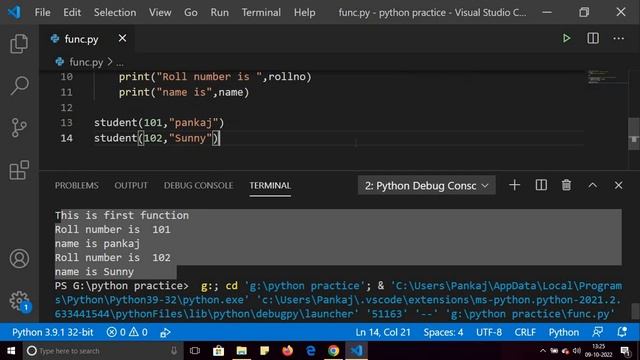Open the Search view in activity bar

pos(19,85)
